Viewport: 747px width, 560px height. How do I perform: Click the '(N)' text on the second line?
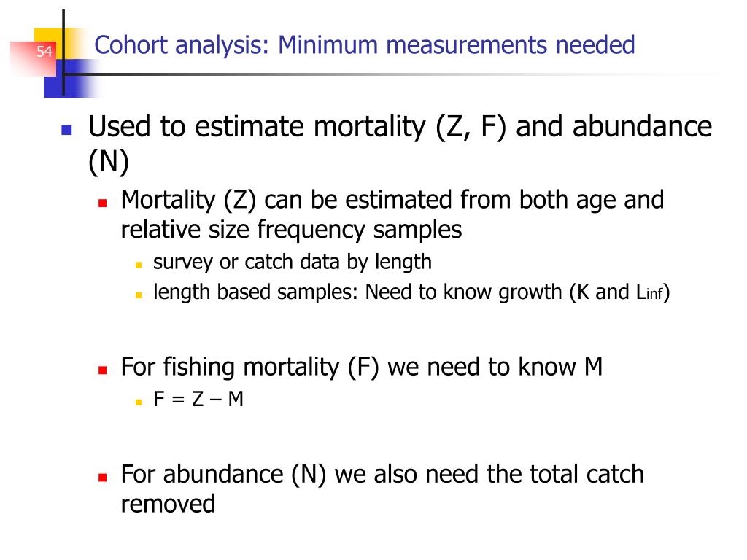tap(109, 163)
